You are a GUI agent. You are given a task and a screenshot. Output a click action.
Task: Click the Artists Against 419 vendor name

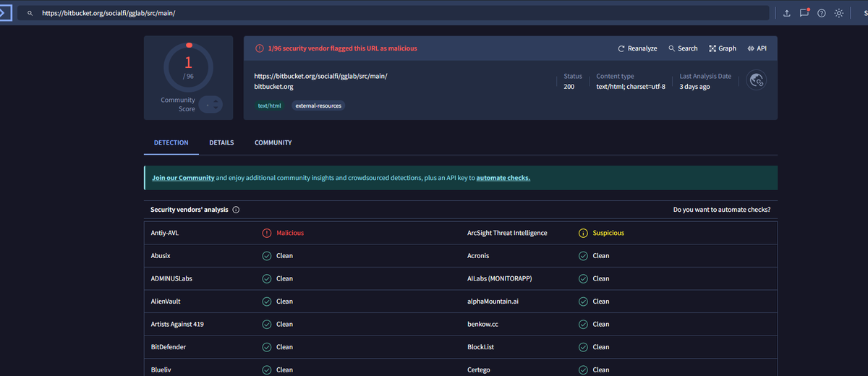point(177,324)
